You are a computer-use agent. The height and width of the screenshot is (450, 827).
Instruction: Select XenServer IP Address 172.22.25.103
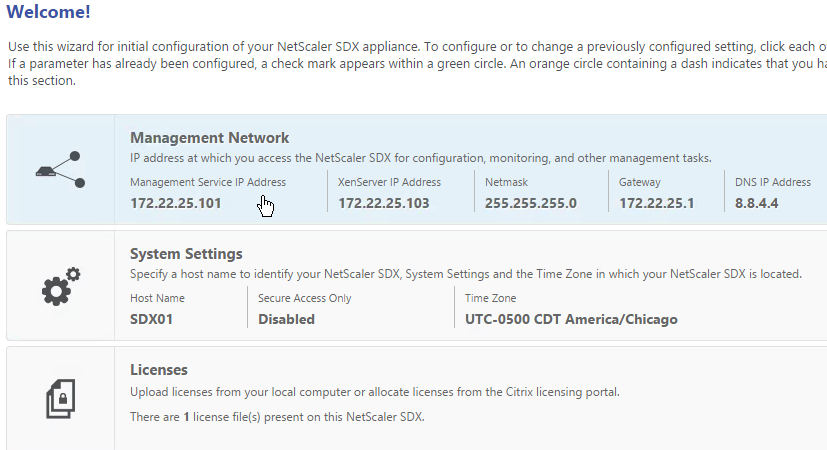(383, 203)
